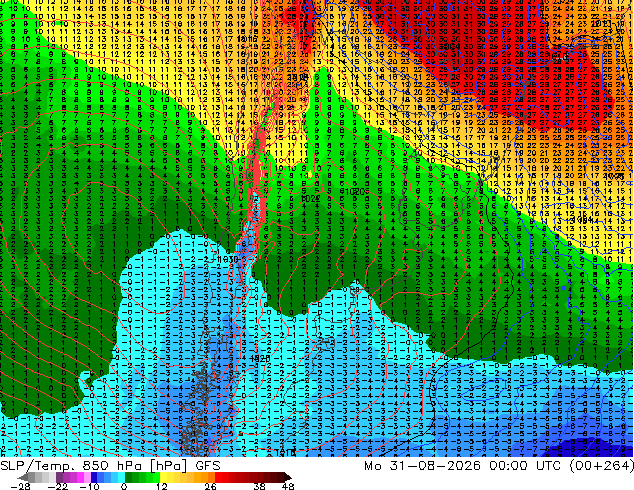Click the '00:00 UTC' time label
The height and width of the screenshot is (490, 634).
pyautogui.click(x=527, y=466)
